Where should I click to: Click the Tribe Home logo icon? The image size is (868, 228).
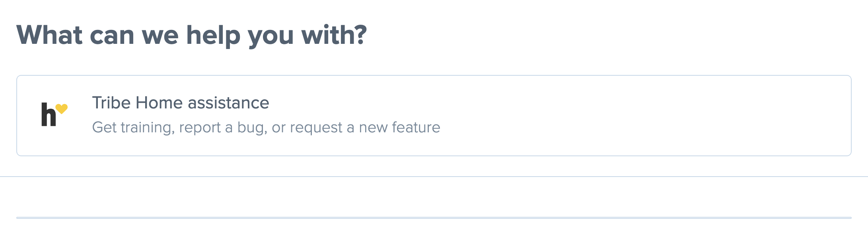54,114
